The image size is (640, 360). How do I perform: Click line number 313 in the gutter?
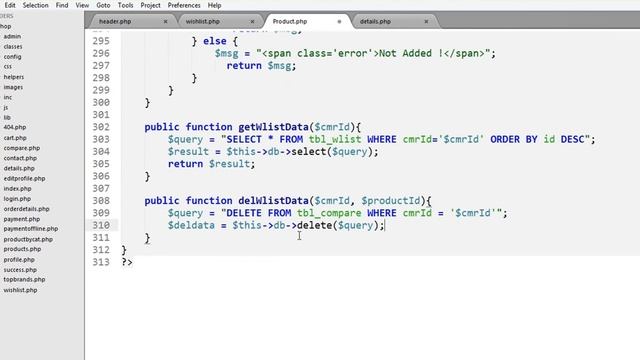click(x=101, y=262)
